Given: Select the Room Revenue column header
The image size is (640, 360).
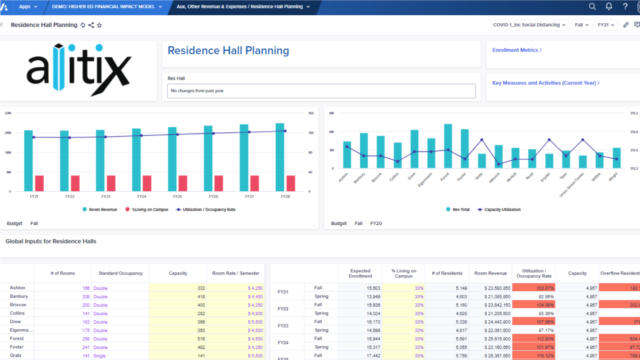Looking at the screenshot, I should point(490,273).
